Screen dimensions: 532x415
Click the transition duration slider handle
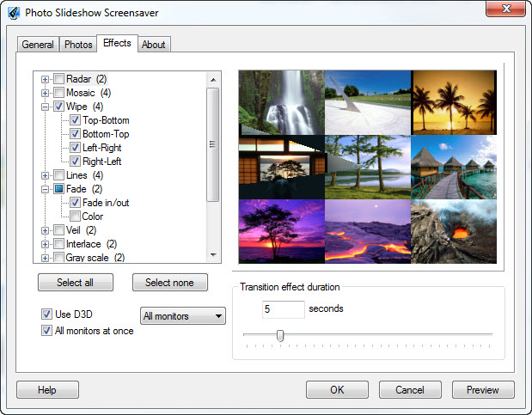(280, 335)
